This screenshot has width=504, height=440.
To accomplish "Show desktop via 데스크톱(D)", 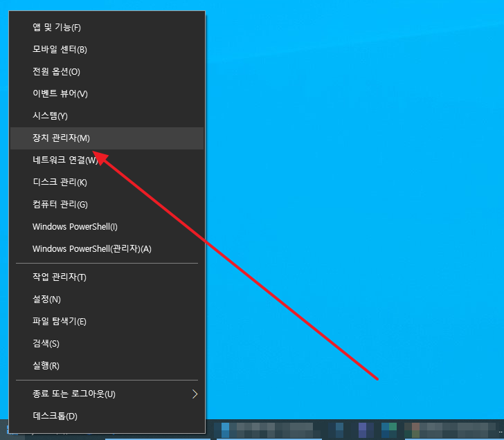I will [107, 416].
